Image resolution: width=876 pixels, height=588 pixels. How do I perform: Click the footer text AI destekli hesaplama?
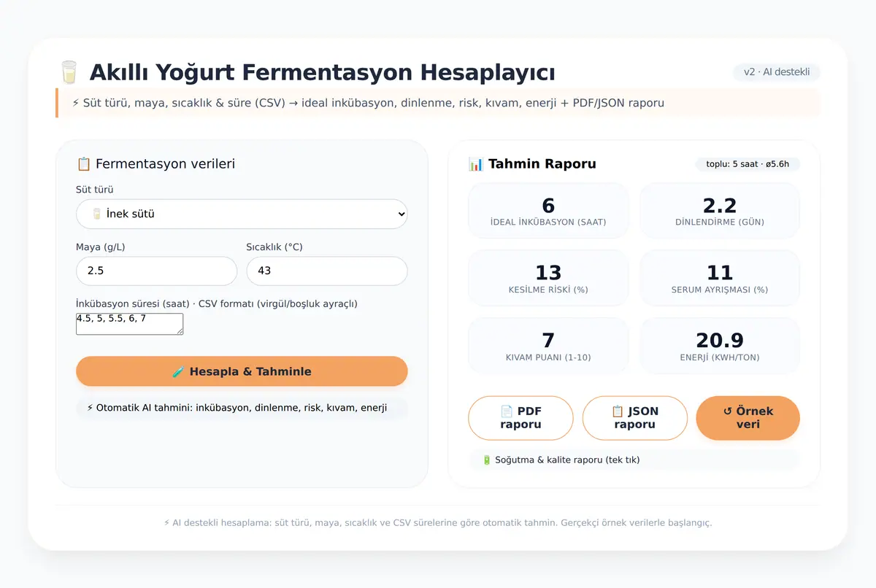pyautogui.click(x=438, y=523)
